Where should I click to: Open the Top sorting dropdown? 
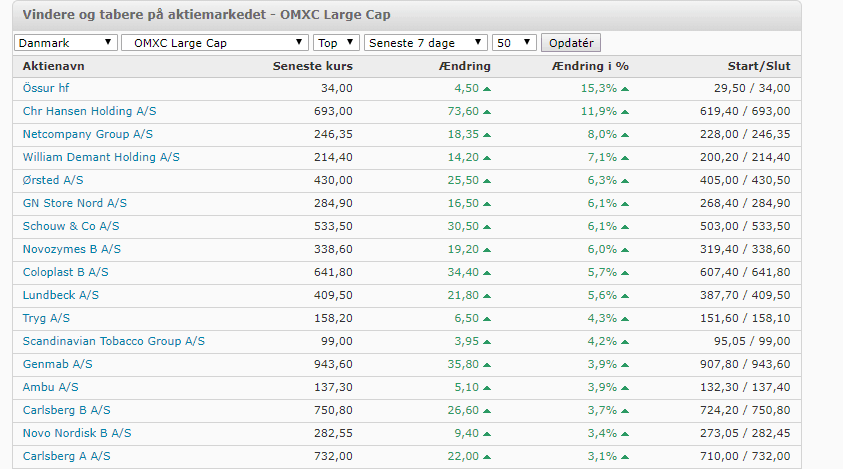pyautogui.click(x=338, y=43)
